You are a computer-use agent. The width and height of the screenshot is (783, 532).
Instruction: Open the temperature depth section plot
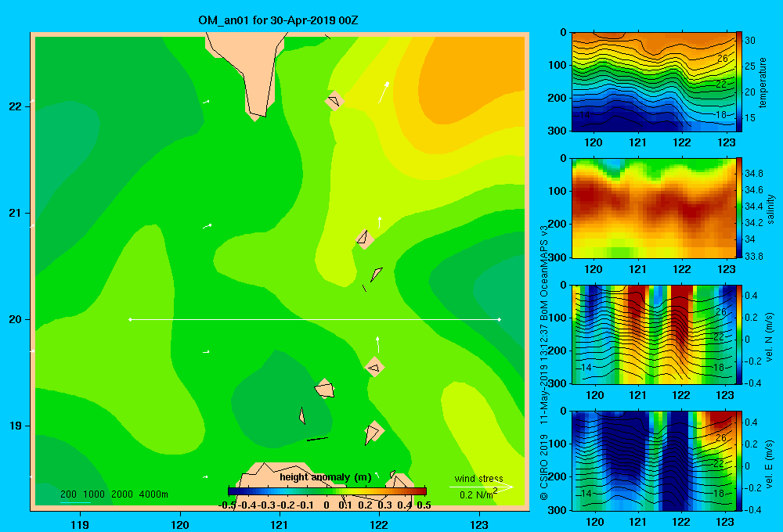(653, 82)
